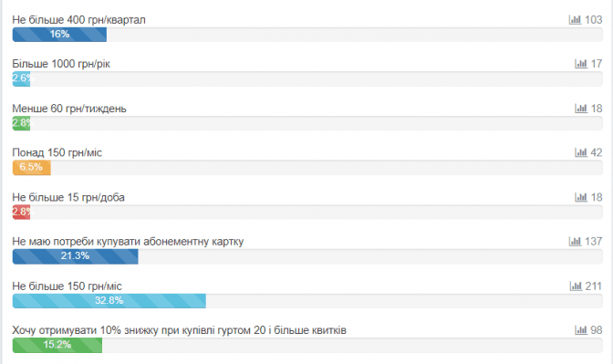Click the 15.2% green progress bar

57,345
